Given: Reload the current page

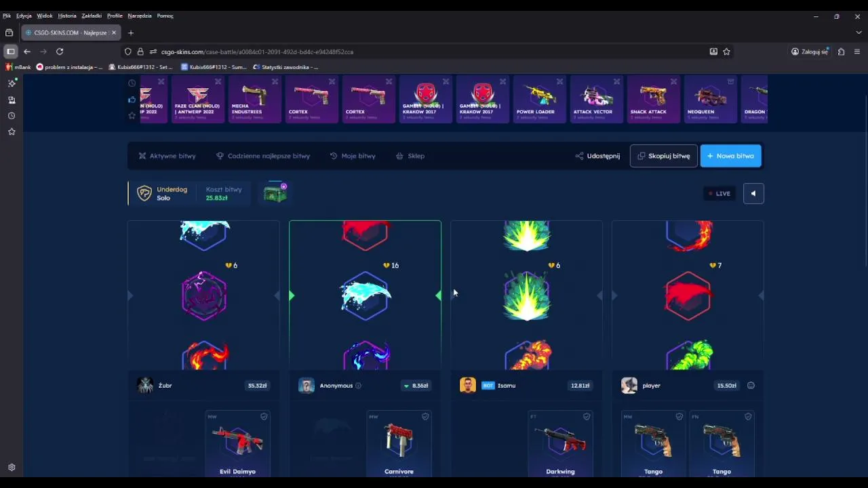Looking at the screenshot, I should [x=60, y=52].
